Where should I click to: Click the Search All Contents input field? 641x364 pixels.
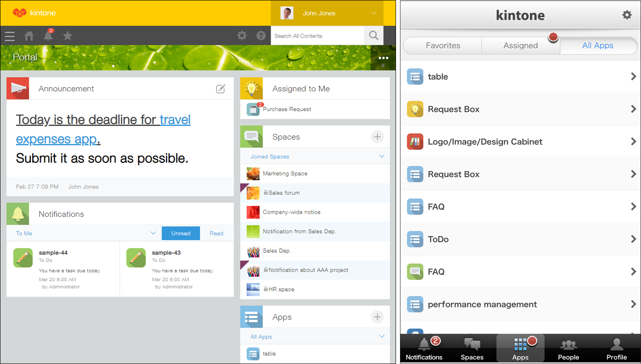(317, 36)
